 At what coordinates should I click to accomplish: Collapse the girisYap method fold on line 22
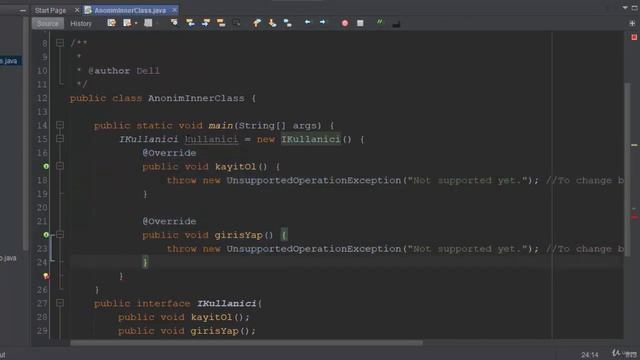(60, 235)
